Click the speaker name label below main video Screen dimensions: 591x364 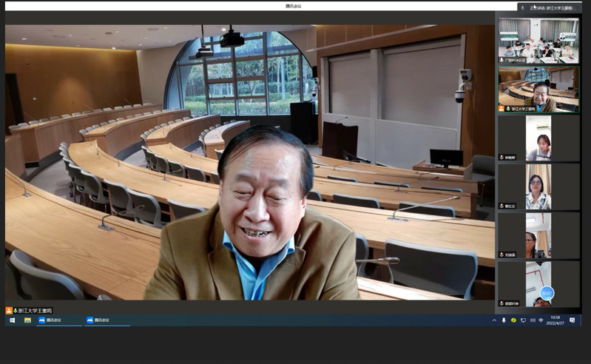tap(30, 311)
